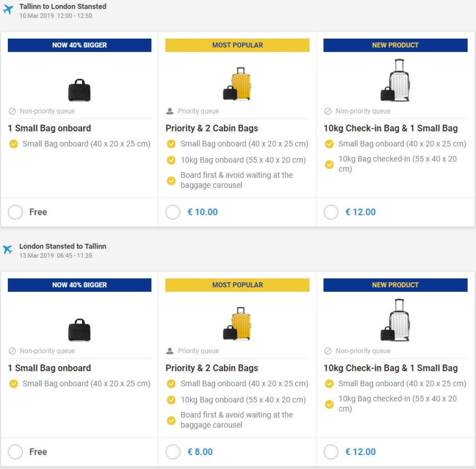Image resolution: width=476 pixels, height=469 pixels.
Task: Select the € 12.00 check-in bag option for outbound flight
Action: point(331,212)
